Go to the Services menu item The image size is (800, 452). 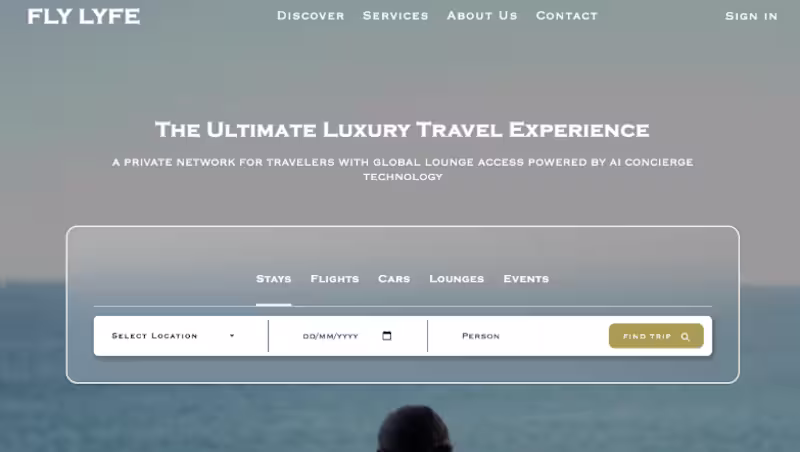[395, 16]
